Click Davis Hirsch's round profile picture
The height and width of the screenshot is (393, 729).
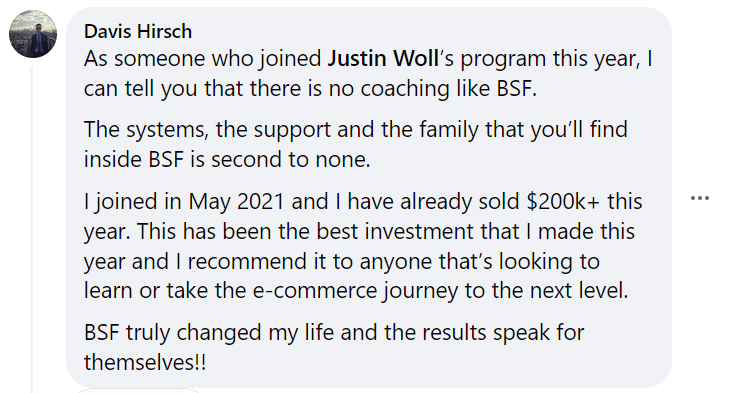(33, 34)
